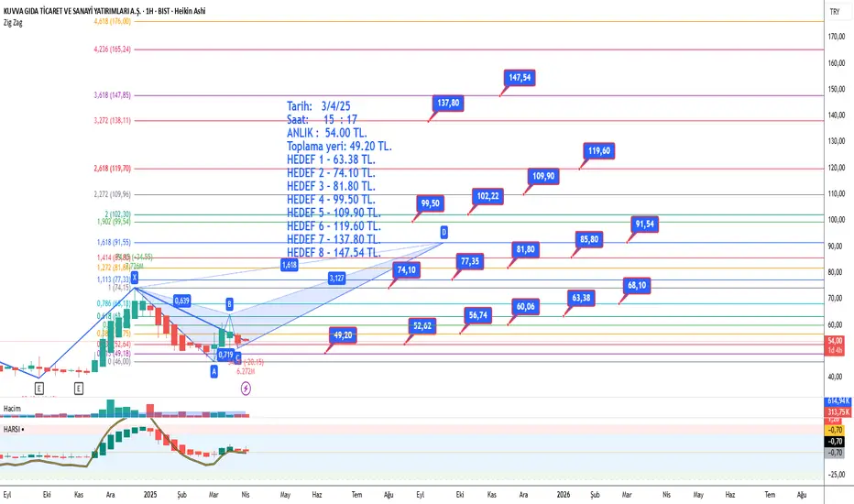Click the 100,00 price axis label
The image size is (854, 504).
tap(837, 220)
